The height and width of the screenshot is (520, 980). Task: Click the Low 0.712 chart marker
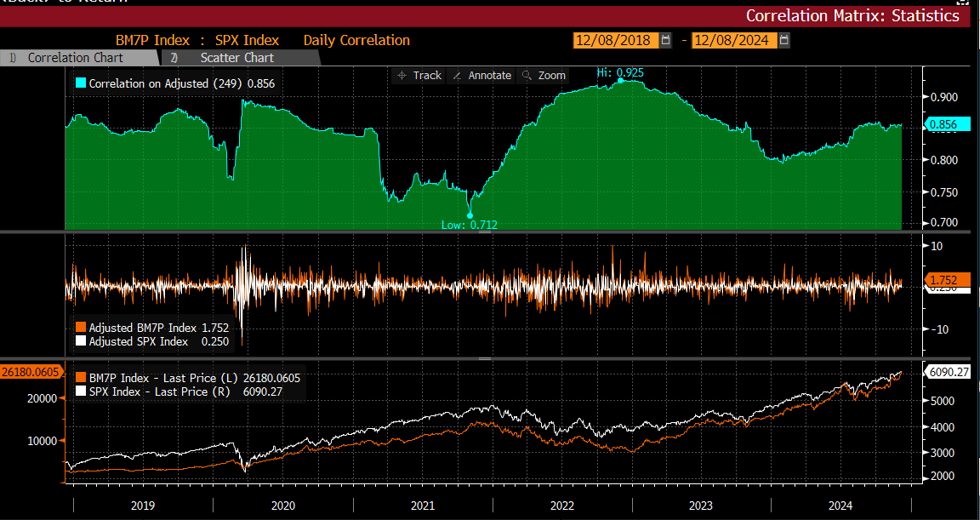coord(470,216)
